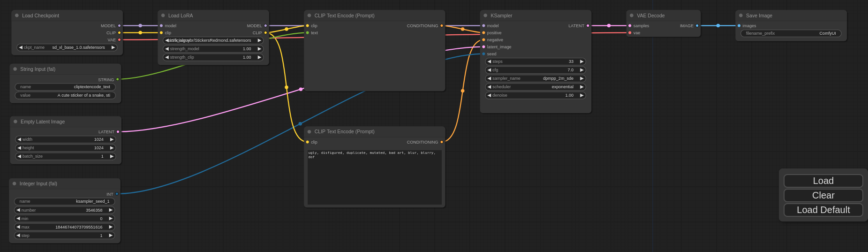Click the STRING output port on String Input

(117, 79)
